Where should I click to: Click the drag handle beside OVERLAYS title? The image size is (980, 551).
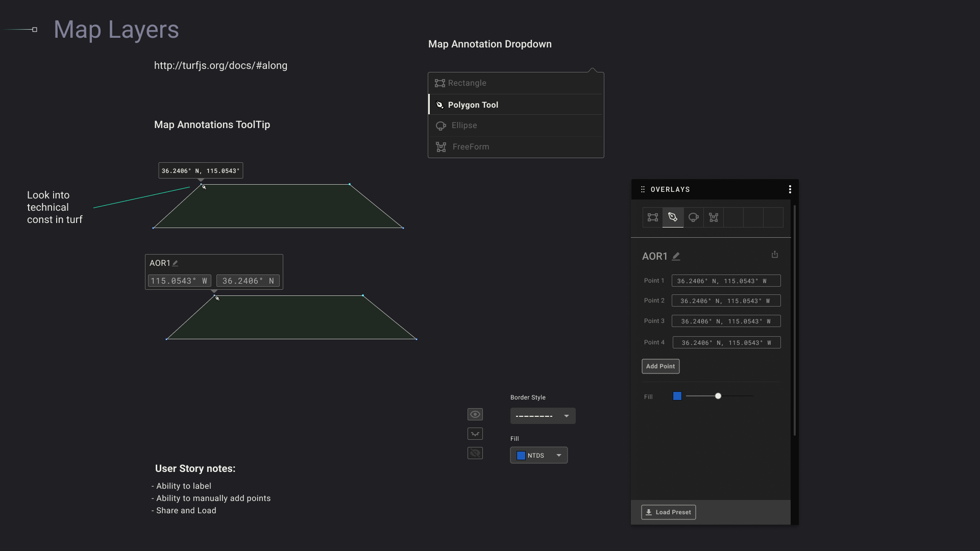[x=643, y=189]
